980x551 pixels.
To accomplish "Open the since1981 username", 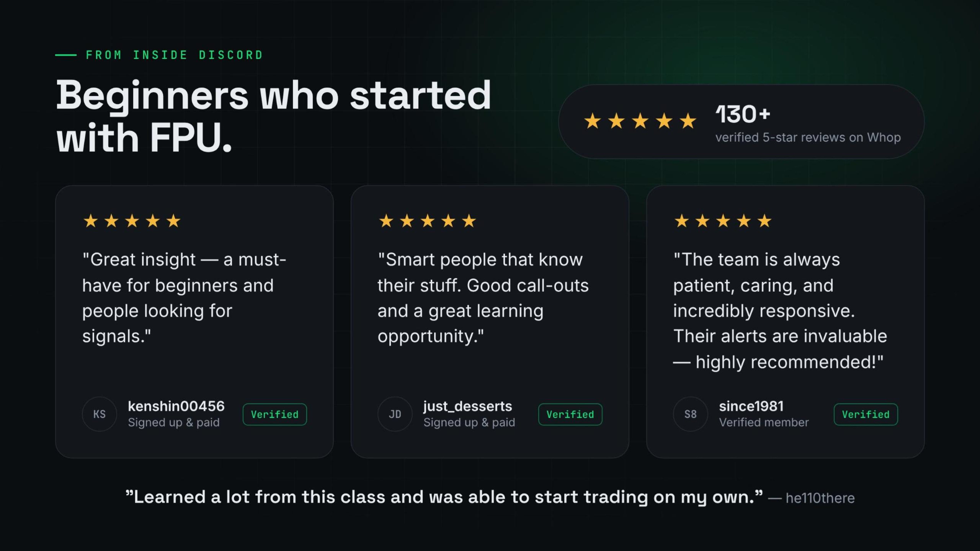I will coord(751,406).
